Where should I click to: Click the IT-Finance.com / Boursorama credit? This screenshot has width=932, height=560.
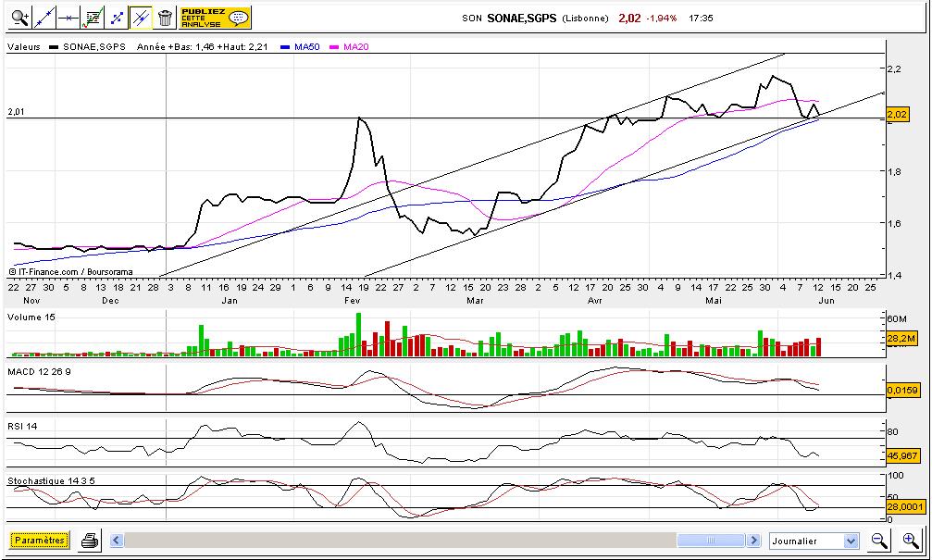click(x=70, y=272)
